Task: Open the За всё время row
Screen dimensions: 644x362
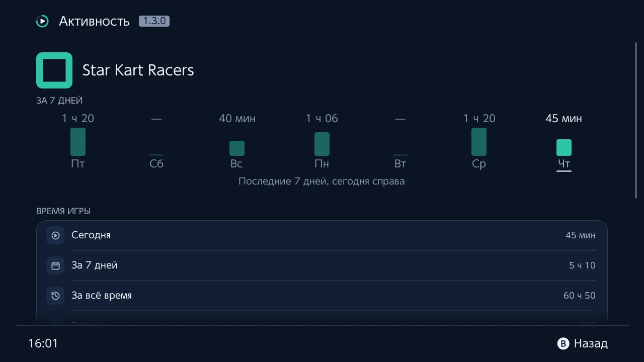Action: (x=322, y=296)
